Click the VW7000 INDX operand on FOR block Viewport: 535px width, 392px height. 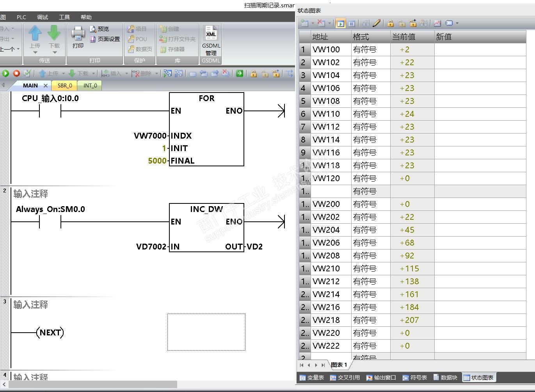point(150,136)
